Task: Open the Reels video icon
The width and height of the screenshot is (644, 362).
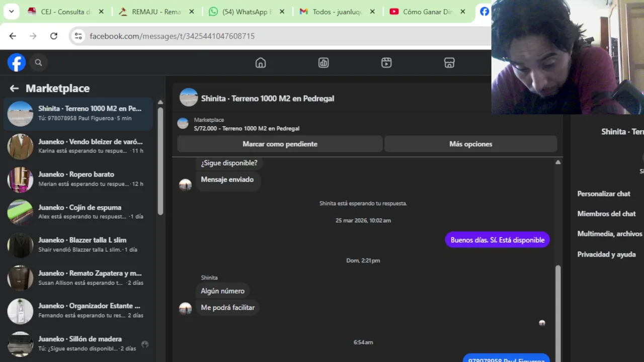Action: point(386,63)
